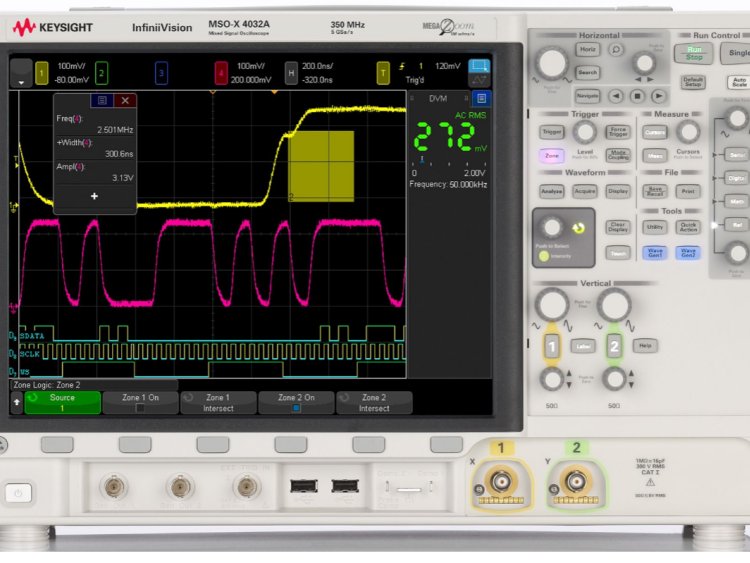Click the large Horizontal scale knob
The height and width of the screenshot is (563, 750).
(x=552, y=63)
